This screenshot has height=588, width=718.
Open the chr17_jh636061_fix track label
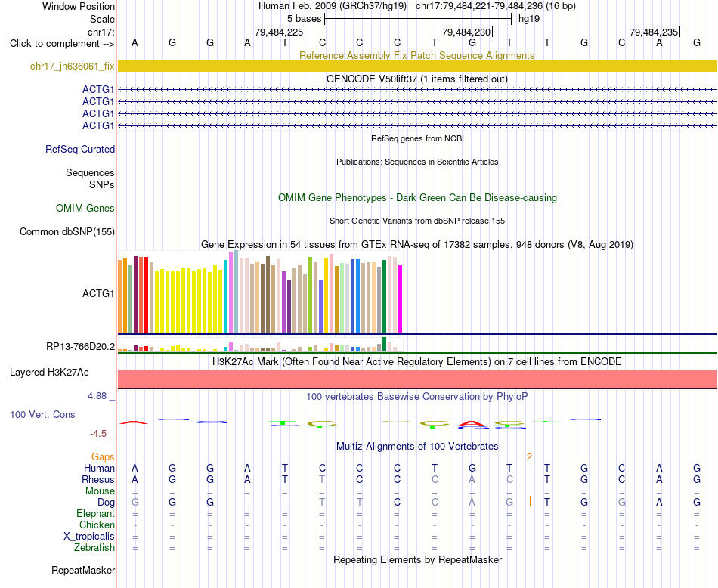click(x=72, y=66)
